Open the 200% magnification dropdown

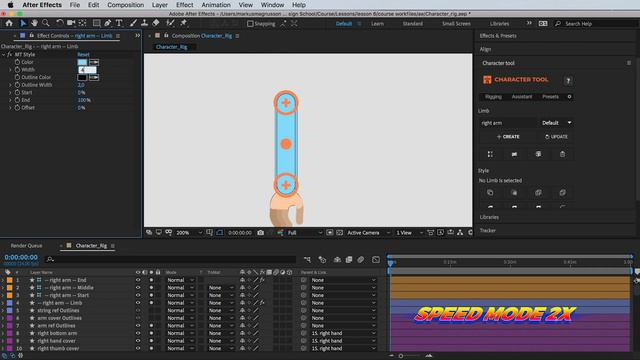pos(189,233)
